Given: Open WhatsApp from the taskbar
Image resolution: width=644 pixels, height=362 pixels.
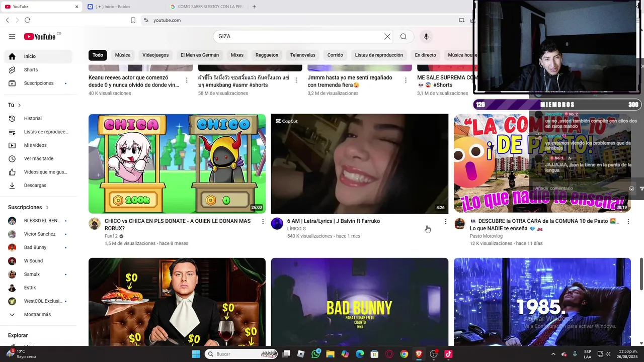Looking at the screenshot, I should 315,354.
